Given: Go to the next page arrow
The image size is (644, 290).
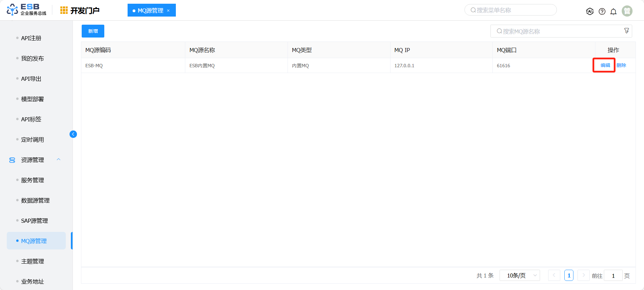Looking at the screenshot, I should pyautogui.click(x=583, y=275).
